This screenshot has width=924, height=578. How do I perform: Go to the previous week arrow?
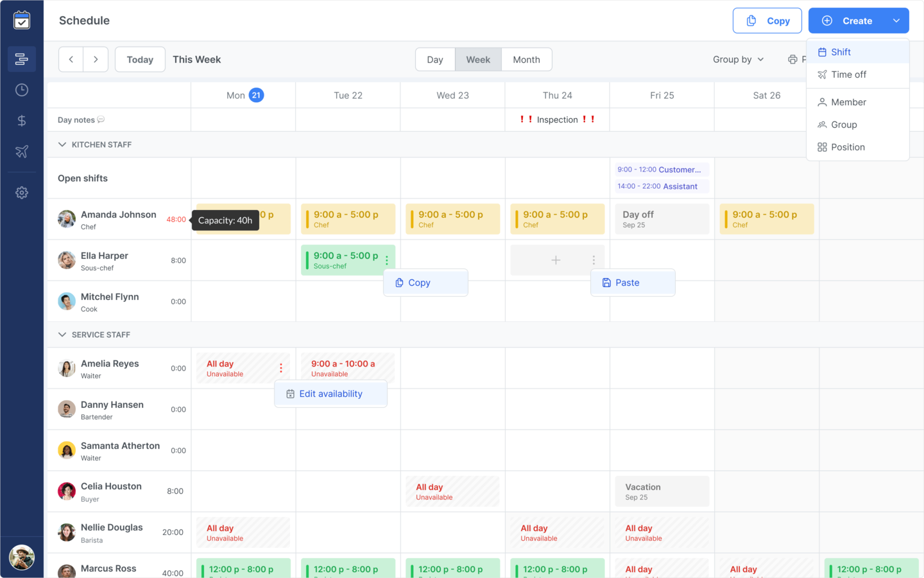click(71, 60)
